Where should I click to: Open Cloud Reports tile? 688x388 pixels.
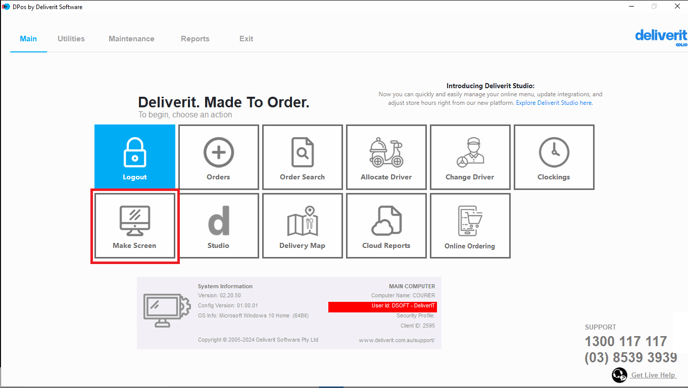coord(386,226)
